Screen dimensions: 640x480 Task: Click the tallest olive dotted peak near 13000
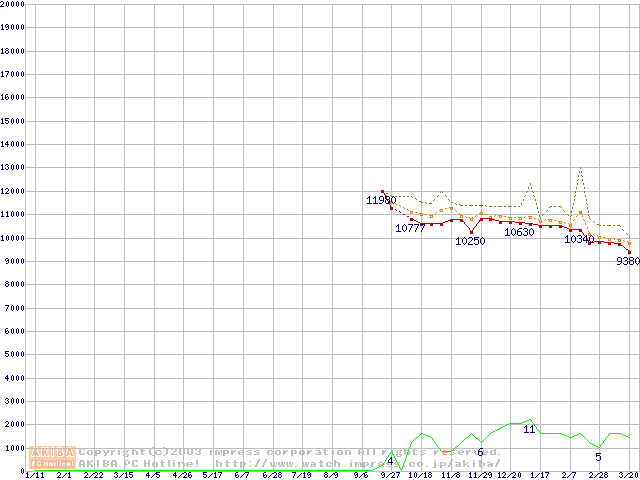point(580,168)
